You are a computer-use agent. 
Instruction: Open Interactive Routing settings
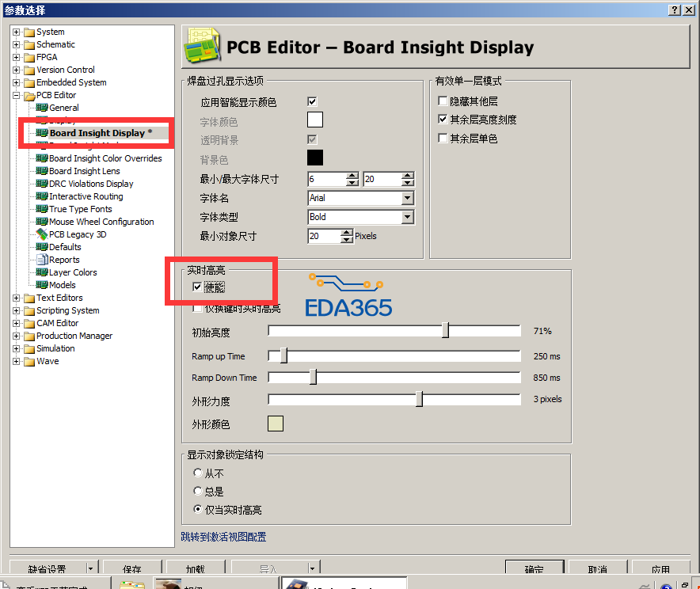point(86,196)
